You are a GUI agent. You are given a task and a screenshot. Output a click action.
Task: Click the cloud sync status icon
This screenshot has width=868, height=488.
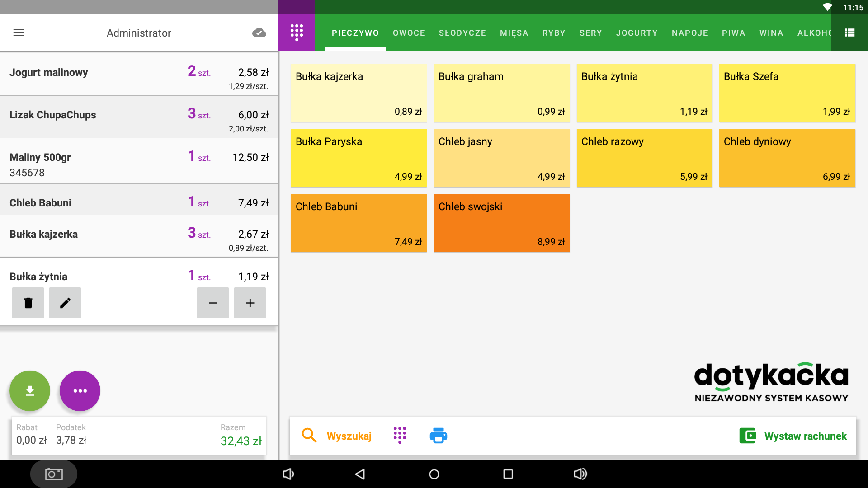259,33
